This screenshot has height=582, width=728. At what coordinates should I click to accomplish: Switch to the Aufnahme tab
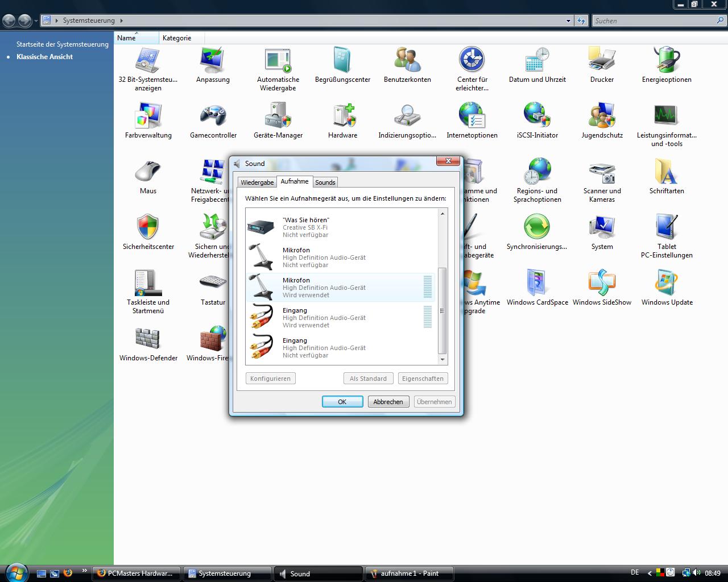[x=295, y=181]
